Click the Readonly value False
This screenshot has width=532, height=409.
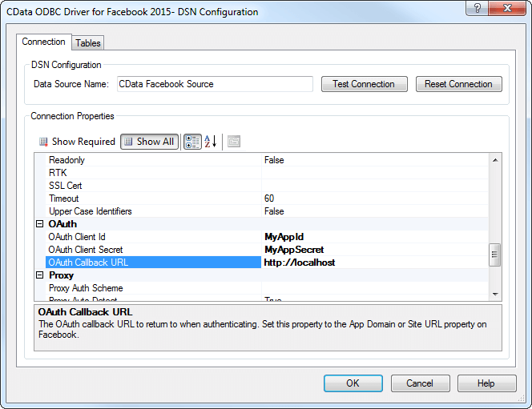[375, 160]
